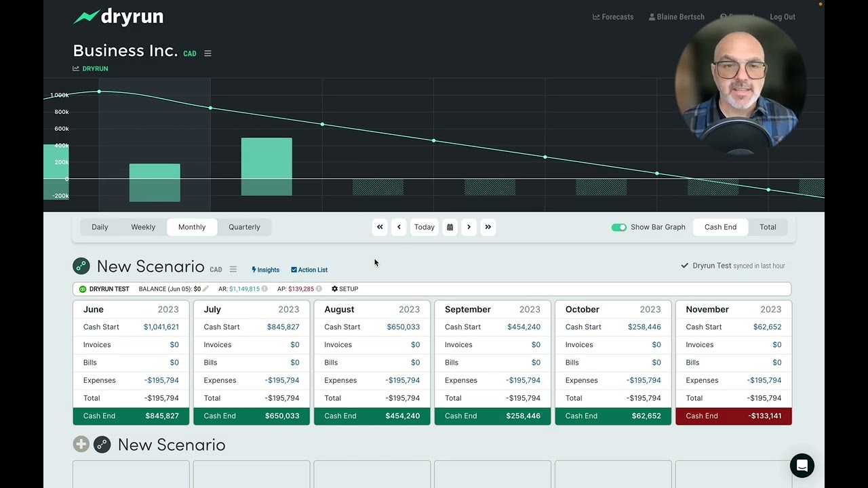
Task: Click the October Cash Start value $258,446
Action: pos(642,327)
